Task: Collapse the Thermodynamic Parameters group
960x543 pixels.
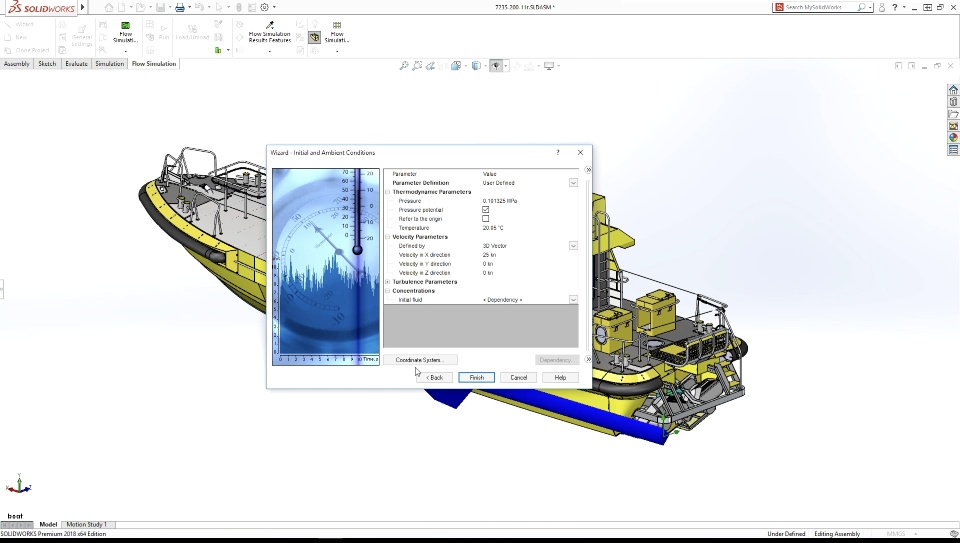Action: coord(388,192)
